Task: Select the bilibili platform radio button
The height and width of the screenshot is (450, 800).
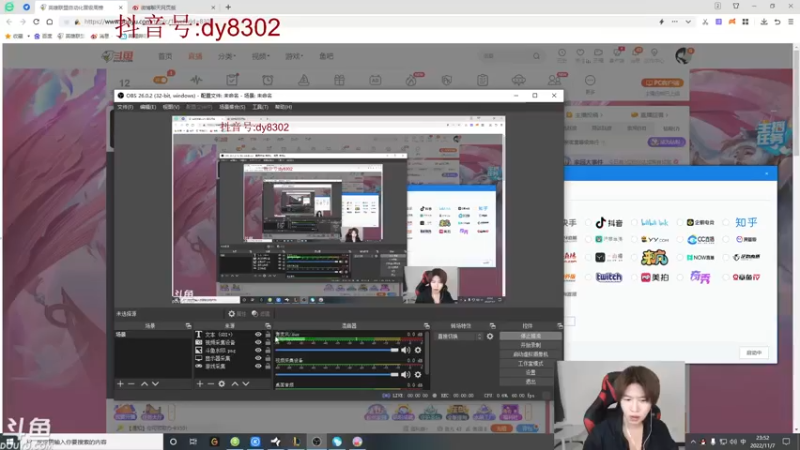Action: click(634, 222)
